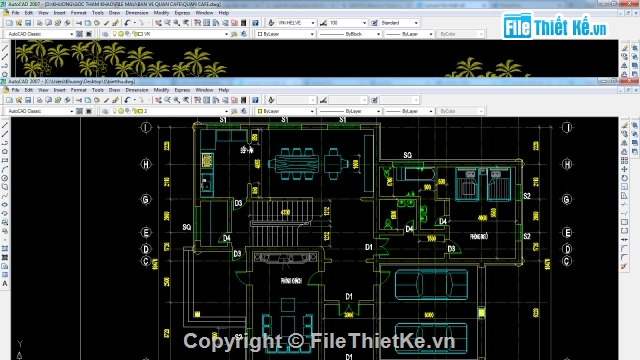Click Plot printer icon in bietthu.dwg window
Image resolution: width=640 pixels, height=360 pixels.
[x=40, y=100]
